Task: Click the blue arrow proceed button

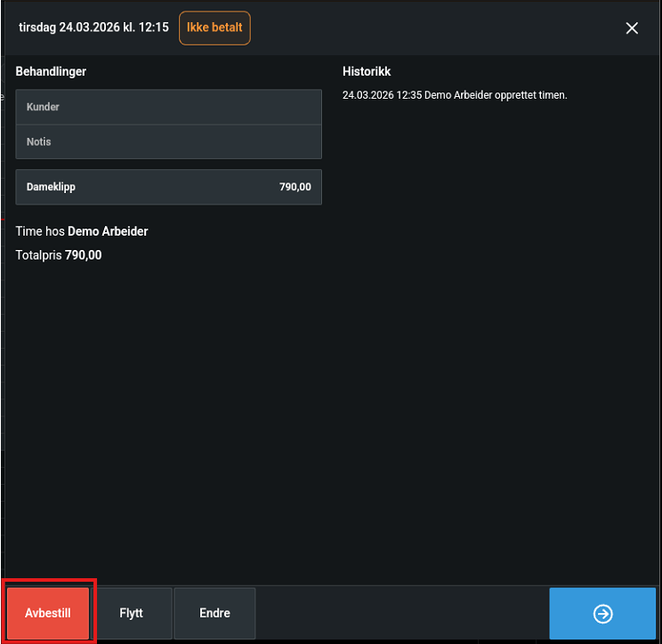Action: click(x=602, y=614)
